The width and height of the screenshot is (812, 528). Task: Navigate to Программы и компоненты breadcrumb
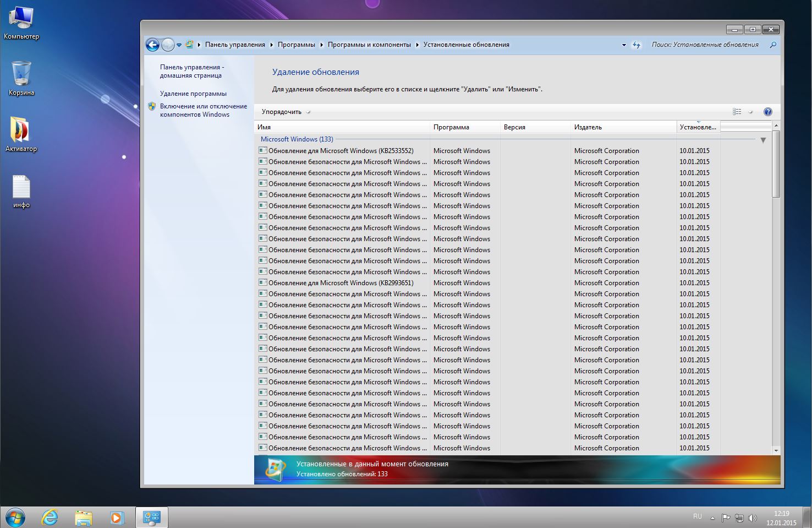coord(369,45)
